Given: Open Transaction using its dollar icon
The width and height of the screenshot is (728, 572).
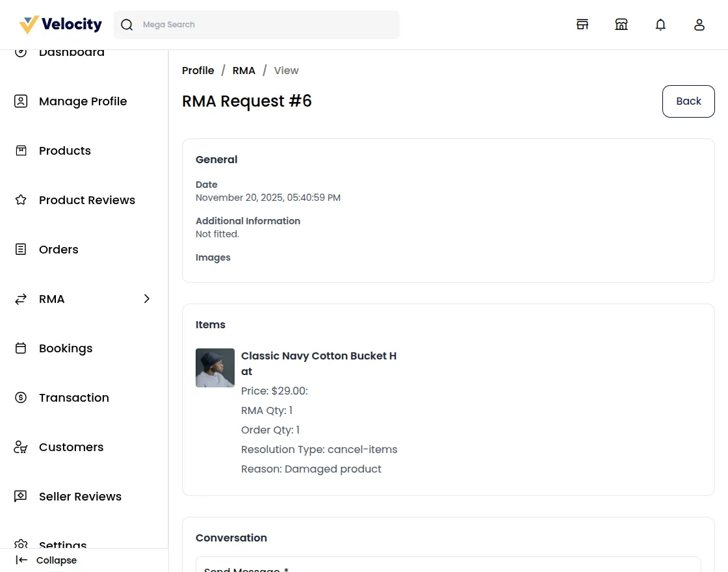Looking at the screenshot, I should coord(21,397).
